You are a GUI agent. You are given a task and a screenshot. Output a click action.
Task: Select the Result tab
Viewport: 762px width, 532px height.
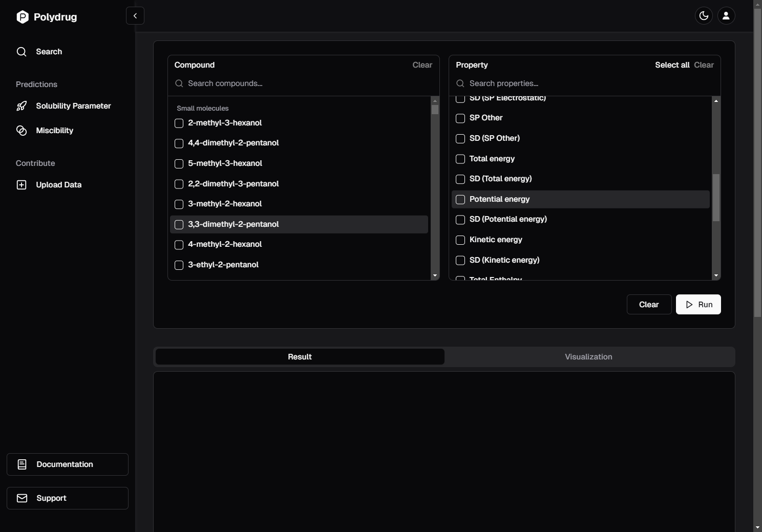pos(300,357)
